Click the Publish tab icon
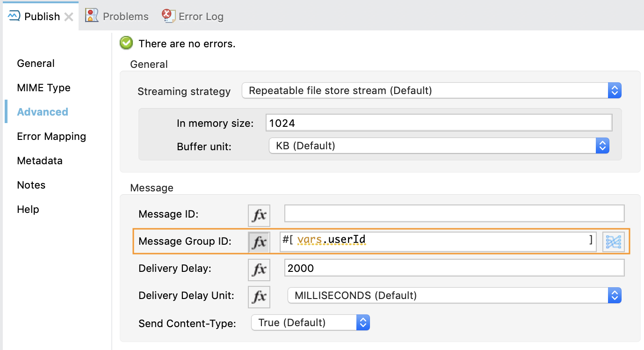This screenshot has width=644, height=350. pos(14,16)
